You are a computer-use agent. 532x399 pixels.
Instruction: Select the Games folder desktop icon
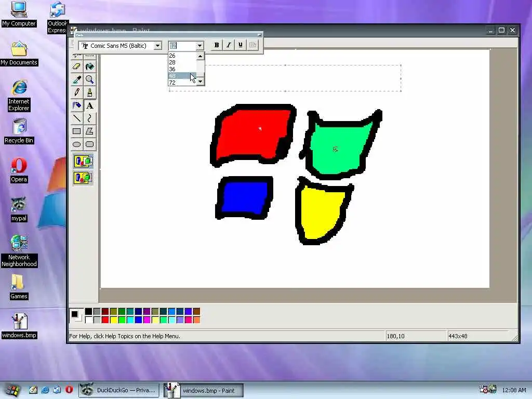click(x=19, y=287)
